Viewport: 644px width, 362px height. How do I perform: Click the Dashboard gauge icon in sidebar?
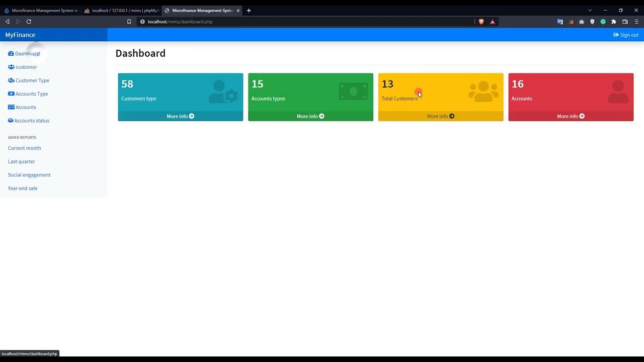coord(11,53)
